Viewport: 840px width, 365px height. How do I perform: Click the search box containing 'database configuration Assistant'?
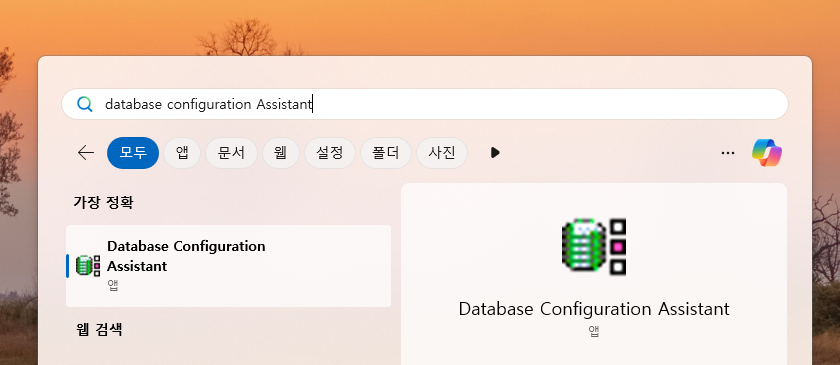[424, 104]
